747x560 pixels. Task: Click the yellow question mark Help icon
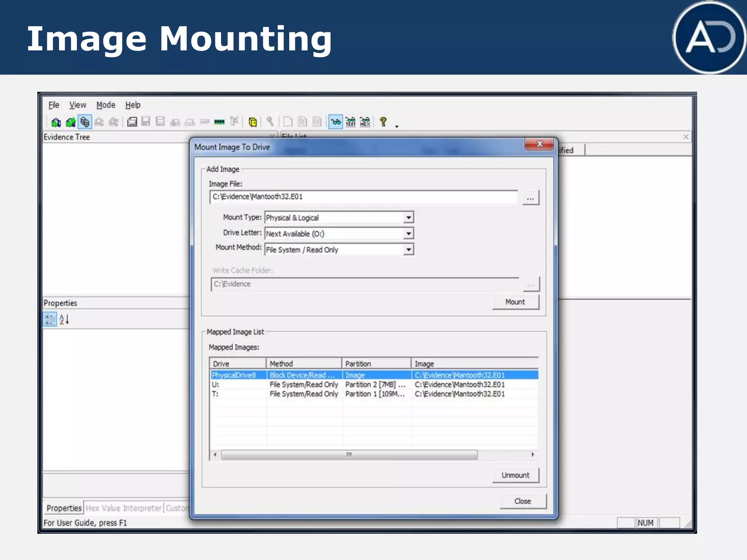point(383,122)
